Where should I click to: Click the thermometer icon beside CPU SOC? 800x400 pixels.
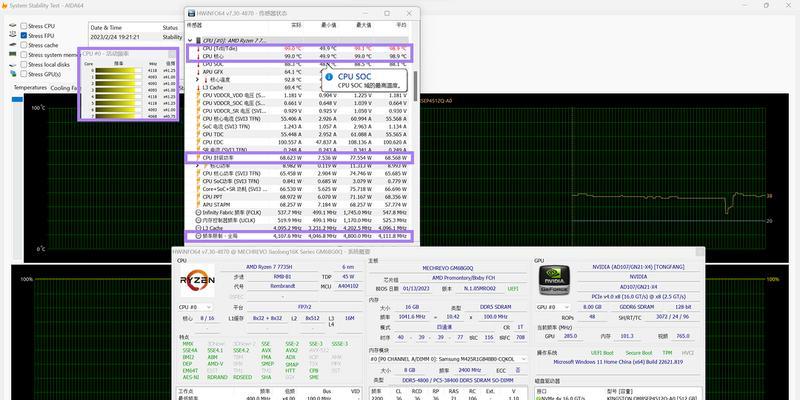pyautogui.click(x=198, y=64)
